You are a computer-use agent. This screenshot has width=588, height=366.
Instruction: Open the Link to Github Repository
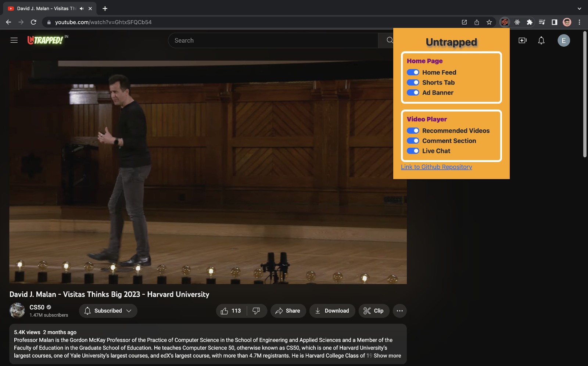click(436, 167)
